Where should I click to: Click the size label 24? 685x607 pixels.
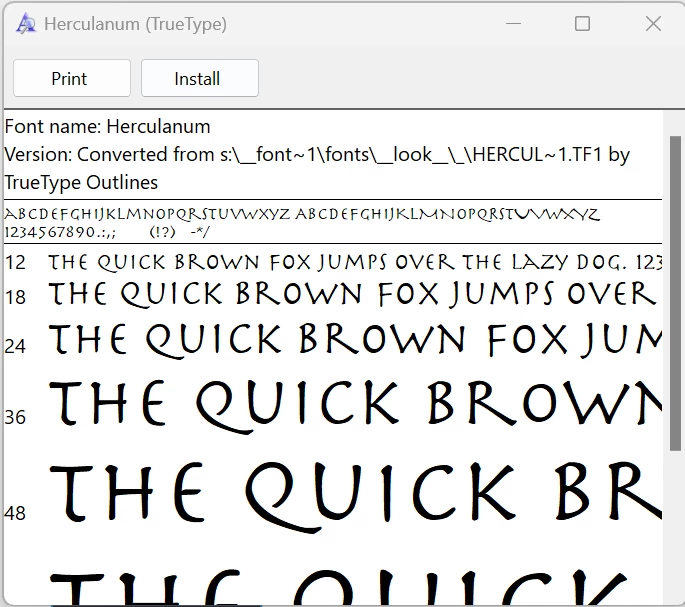pyautogui.click(x=15, y=346)
